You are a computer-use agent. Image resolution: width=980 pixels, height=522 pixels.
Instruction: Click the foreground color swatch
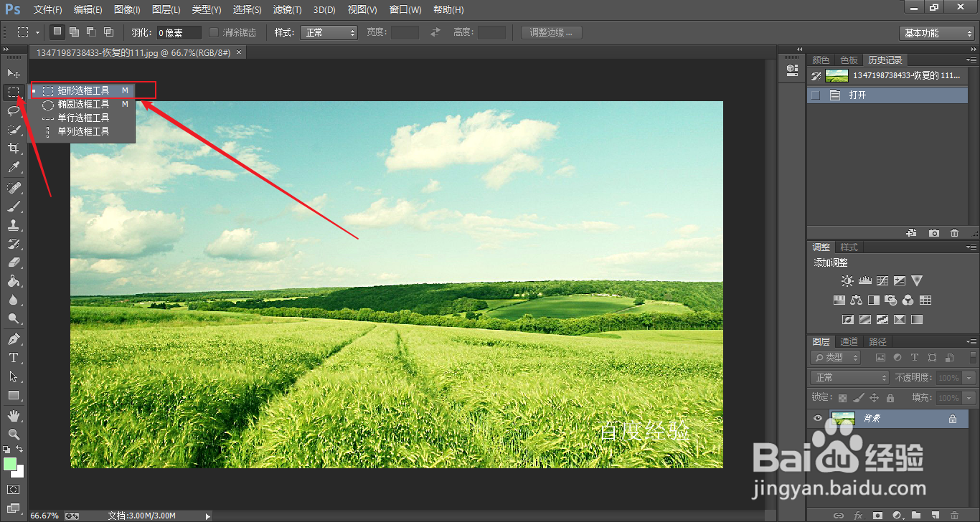tap(9, 464)
